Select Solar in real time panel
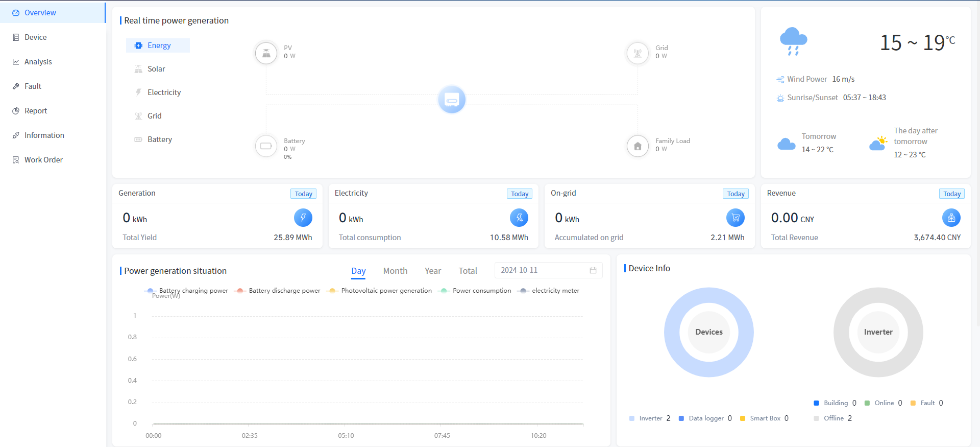 pyautogui.click(x=156, y=69)
